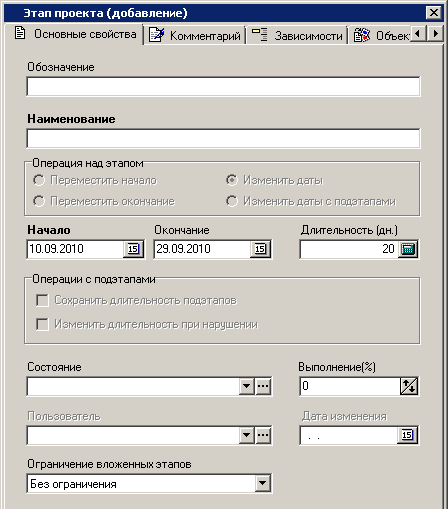Enable Изменить длительность при нарушении checkbox
The width and height of the screenshot is (448, 509).
click(x=42, y=324)
